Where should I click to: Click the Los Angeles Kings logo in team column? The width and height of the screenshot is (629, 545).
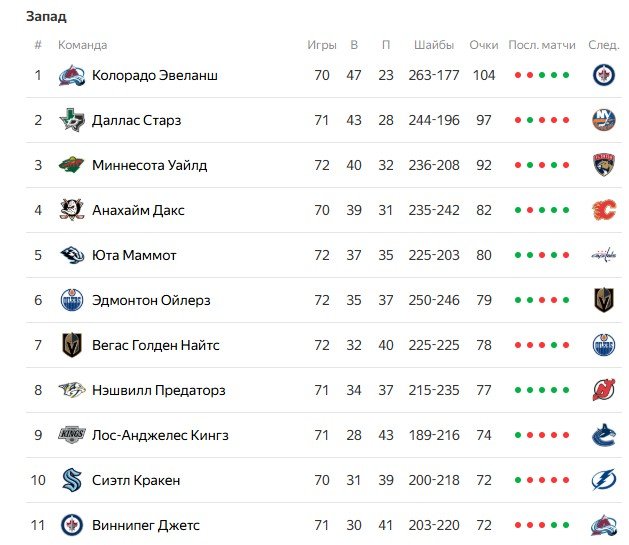(x=71, y=435)
